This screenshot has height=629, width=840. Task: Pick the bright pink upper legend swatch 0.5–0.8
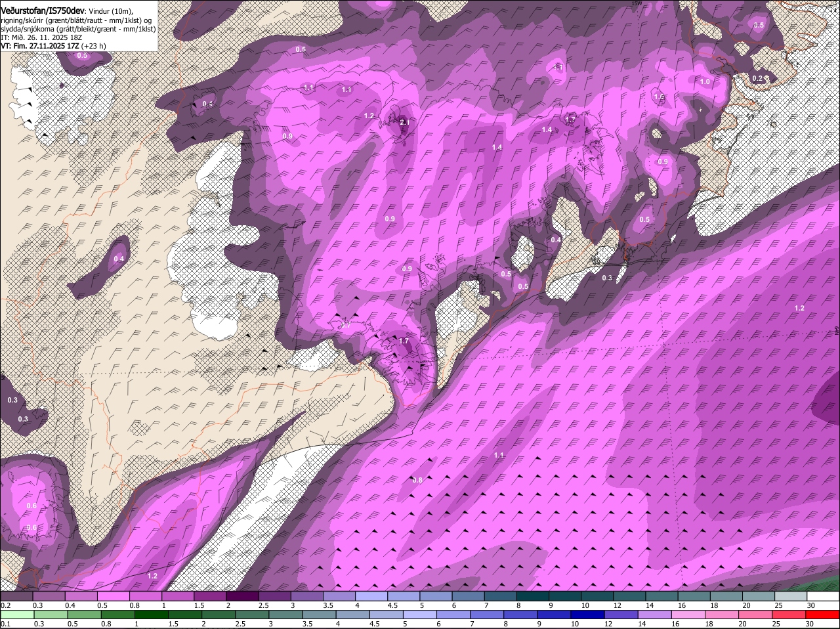coord(113,596)
